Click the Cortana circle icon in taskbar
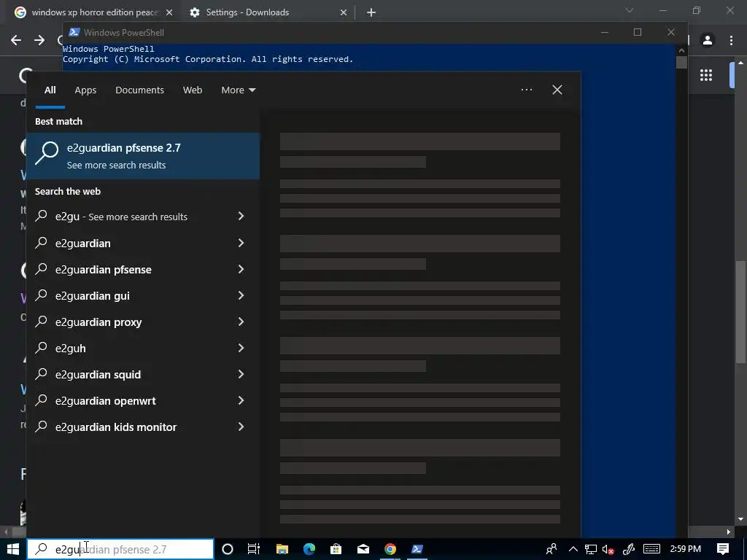This screenshot has width=747, height=560. [x=228, y=549]
